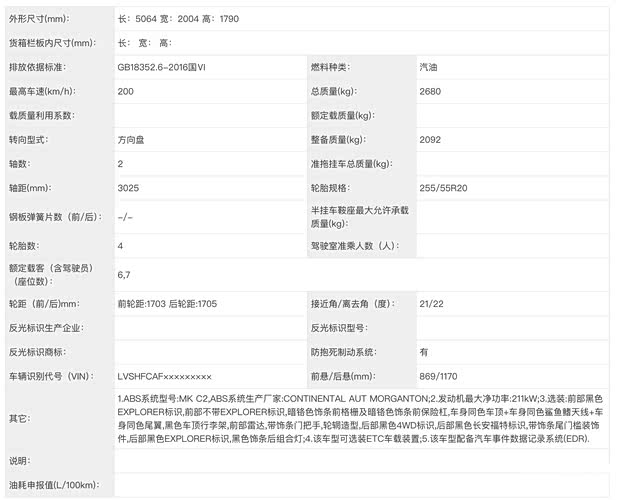Select the 货箱栏板内尺寸(mm) label cell
The height and width of the screenshot is (500, 630).
[52, 43]
